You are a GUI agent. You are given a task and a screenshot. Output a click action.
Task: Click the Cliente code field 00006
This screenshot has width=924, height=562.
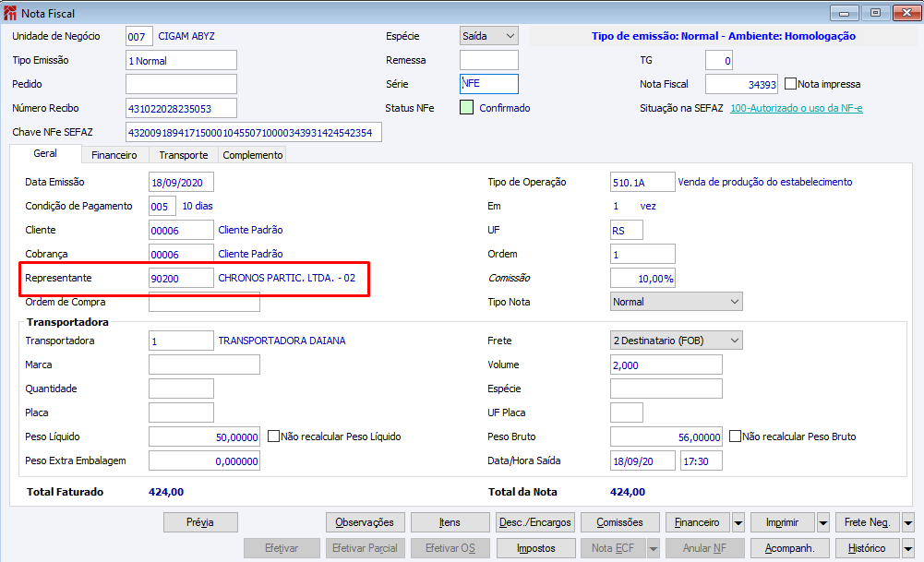(181, 231)
